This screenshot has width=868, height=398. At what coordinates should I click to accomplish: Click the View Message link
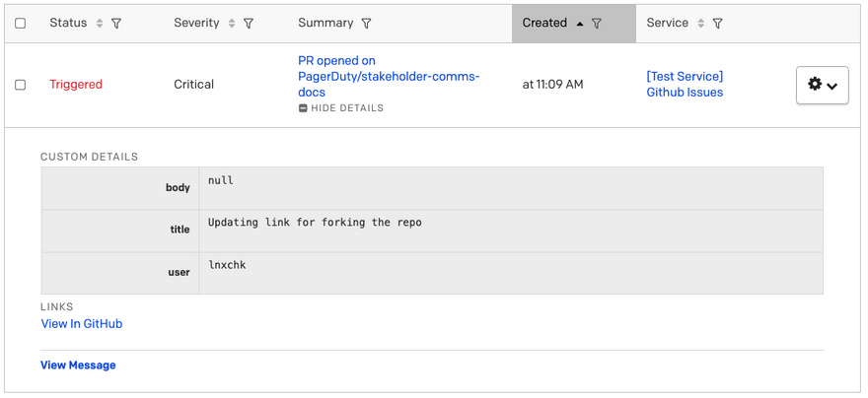78,365
